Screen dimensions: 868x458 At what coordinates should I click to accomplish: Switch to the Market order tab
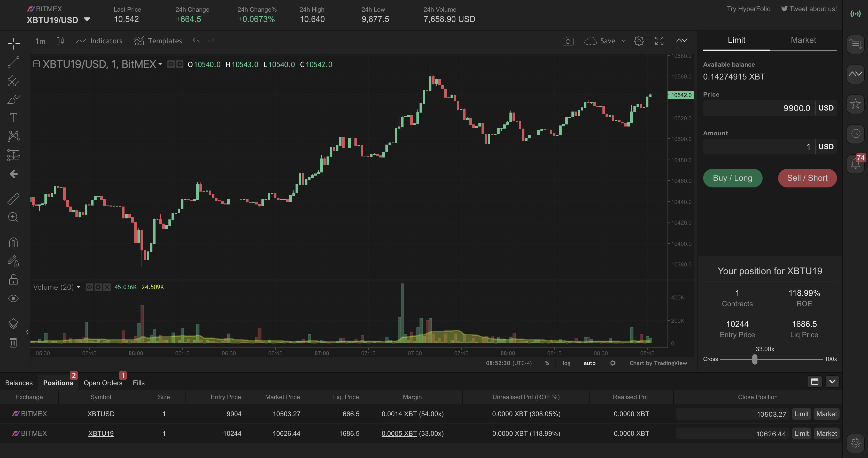(x=803, y=41)
